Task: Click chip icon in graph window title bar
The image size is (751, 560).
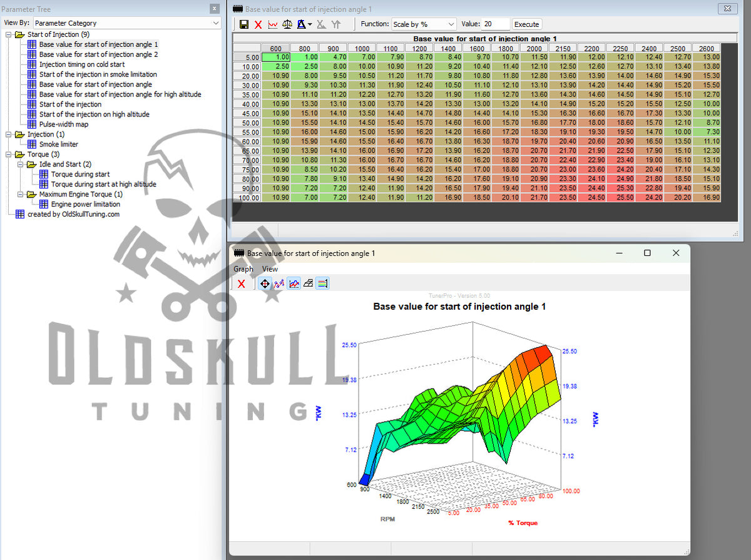Action: point(239,253)
